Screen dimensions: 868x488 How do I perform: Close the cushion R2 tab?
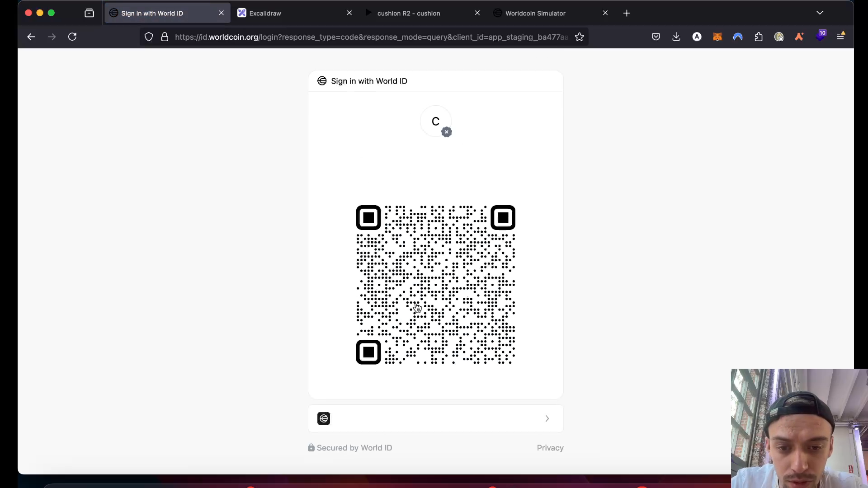(477, 13)
